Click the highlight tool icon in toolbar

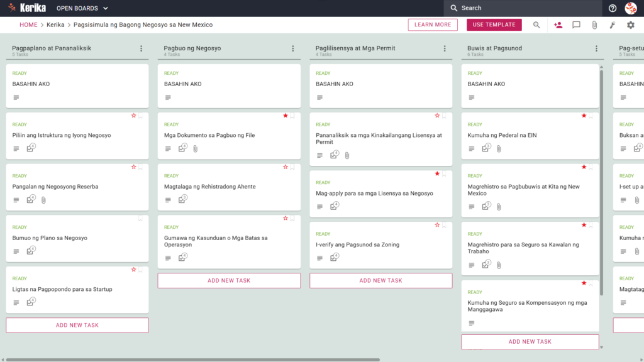point(613,25)
